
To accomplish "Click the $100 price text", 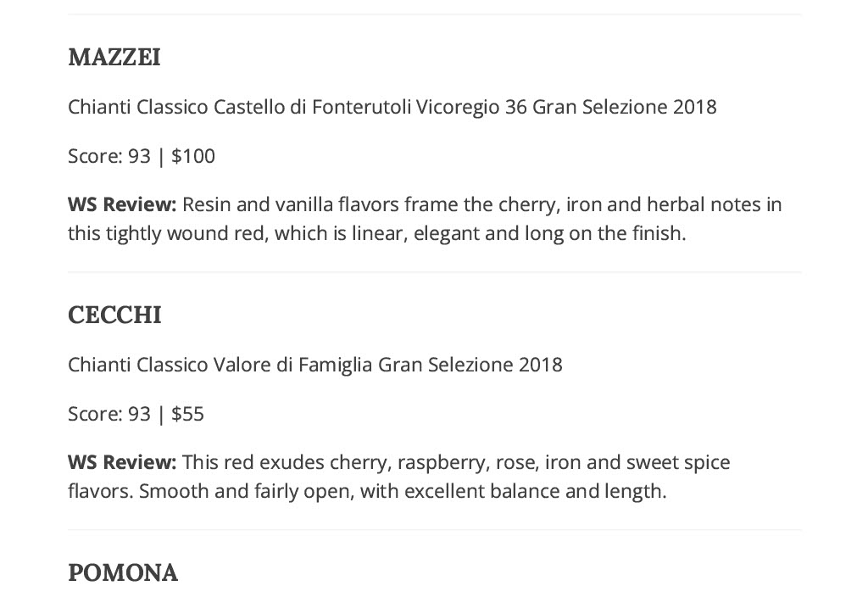I will point(193,156).
